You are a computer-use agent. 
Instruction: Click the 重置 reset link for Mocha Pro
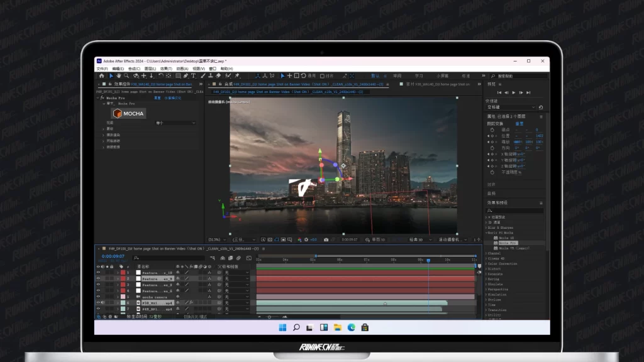point(158,98)
